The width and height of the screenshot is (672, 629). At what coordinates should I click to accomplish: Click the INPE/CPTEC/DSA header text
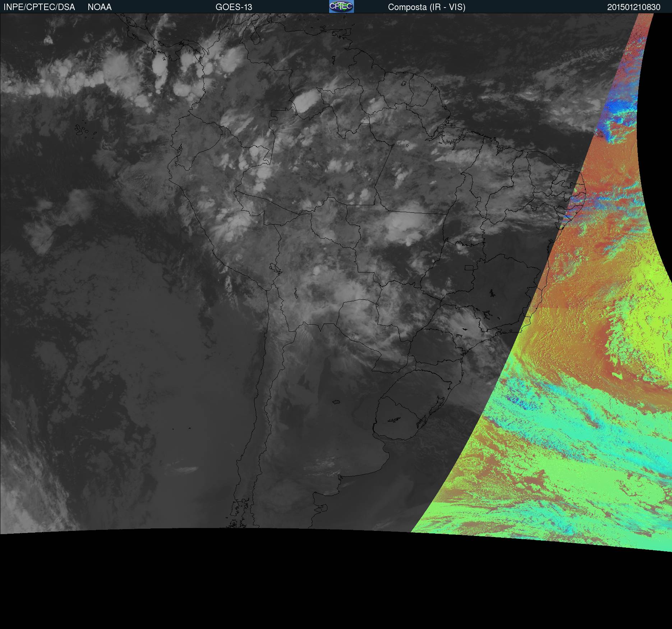39,7
